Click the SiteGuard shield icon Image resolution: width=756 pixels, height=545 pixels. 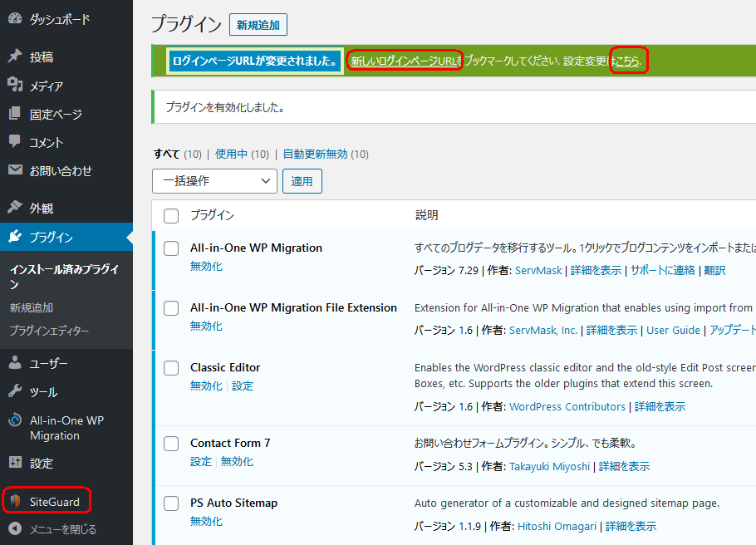click(15, 501)
